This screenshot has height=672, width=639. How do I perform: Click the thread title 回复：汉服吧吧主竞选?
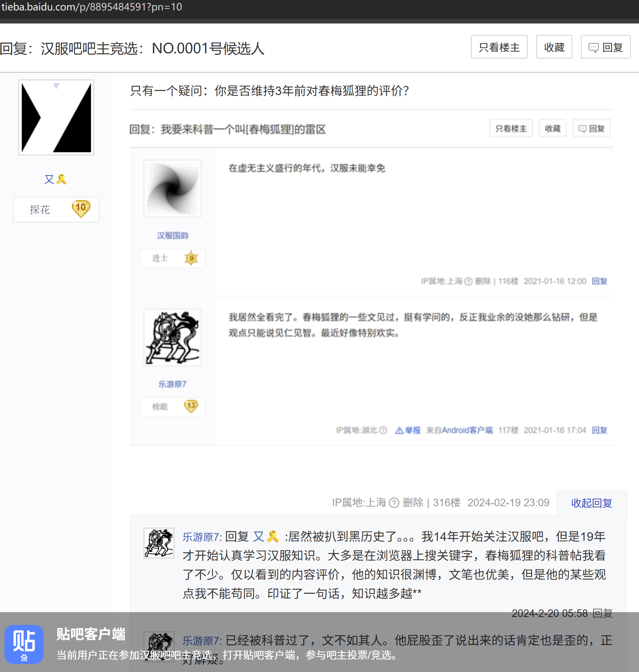coord(132,48)
